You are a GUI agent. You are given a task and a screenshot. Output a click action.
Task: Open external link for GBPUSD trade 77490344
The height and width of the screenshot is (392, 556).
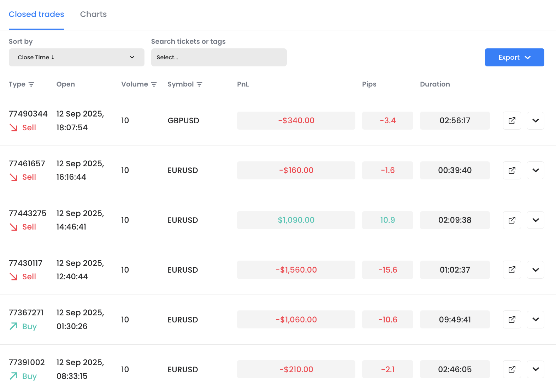click(511, 121)
